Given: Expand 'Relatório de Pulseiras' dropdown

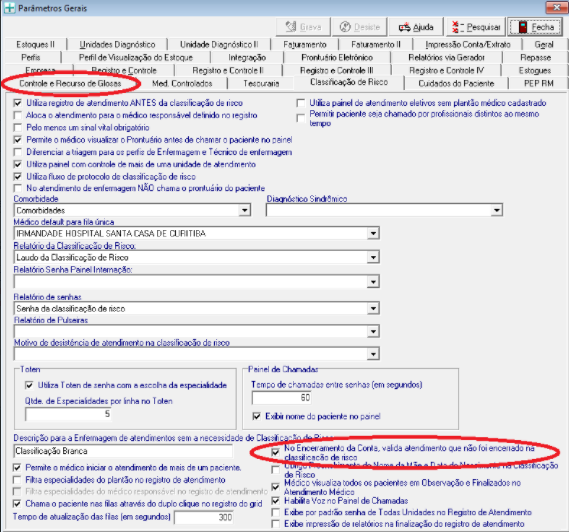Looking at the screenshot, I should pyautogui.click(x=373, y=331).
